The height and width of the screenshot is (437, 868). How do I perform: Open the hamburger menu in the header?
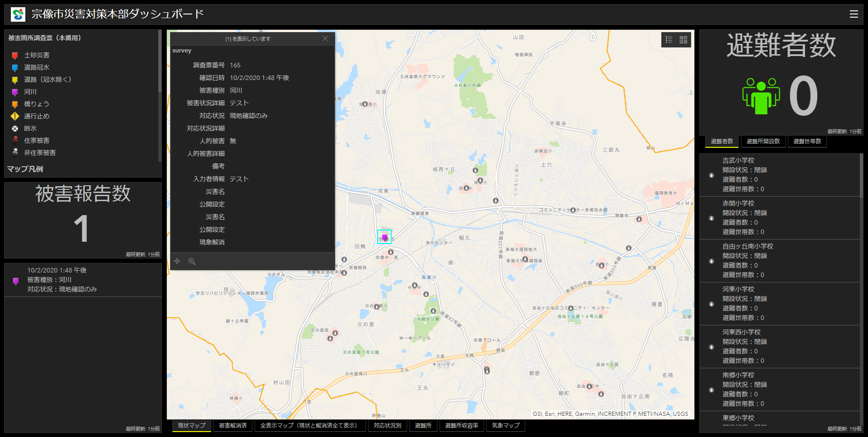(x=854, y=14)
